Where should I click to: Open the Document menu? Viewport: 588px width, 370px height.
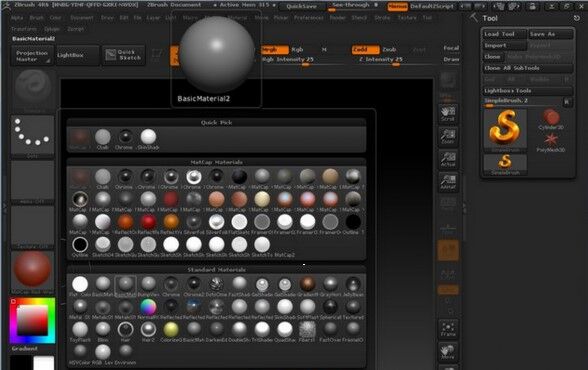[x=82, y=18]
